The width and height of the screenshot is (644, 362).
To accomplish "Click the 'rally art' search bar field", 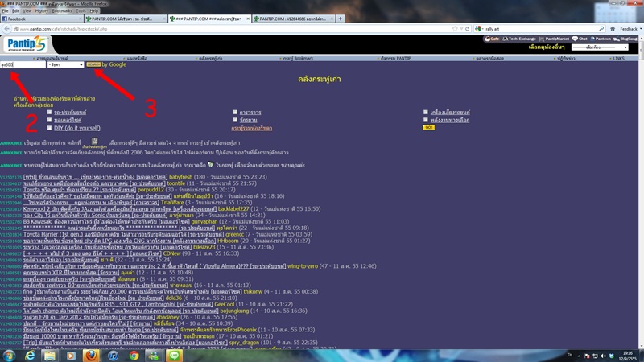I will (x=541, y=29).
